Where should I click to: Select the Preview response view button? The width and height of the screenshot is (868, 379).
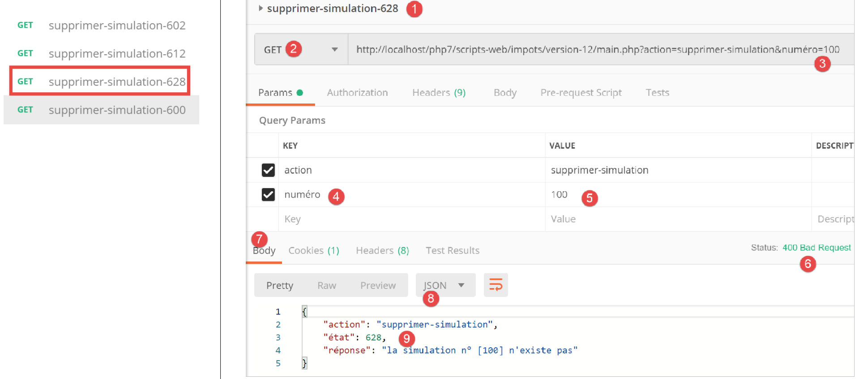coord(378,285)
